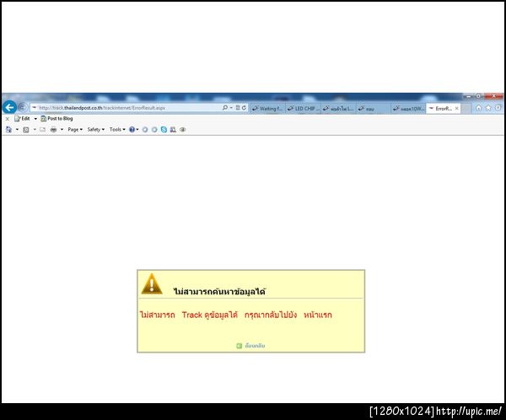506x420 pixels.
Task: Expand the Feeds dropdown arrow
Action: click(x=35, y=129)
